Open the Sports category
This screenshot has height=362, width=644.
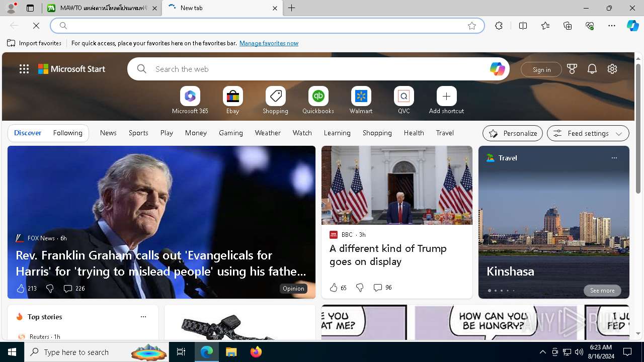click(138, 133)
